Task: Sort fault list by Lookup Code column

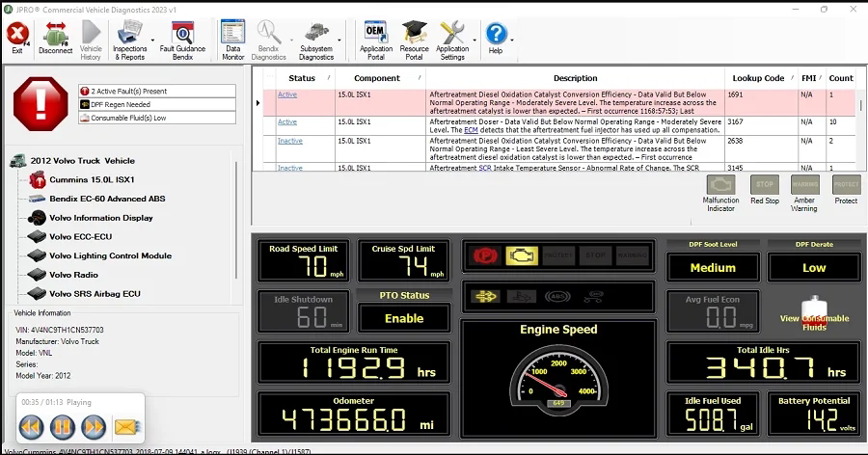Action: click(x=758, y=78)
